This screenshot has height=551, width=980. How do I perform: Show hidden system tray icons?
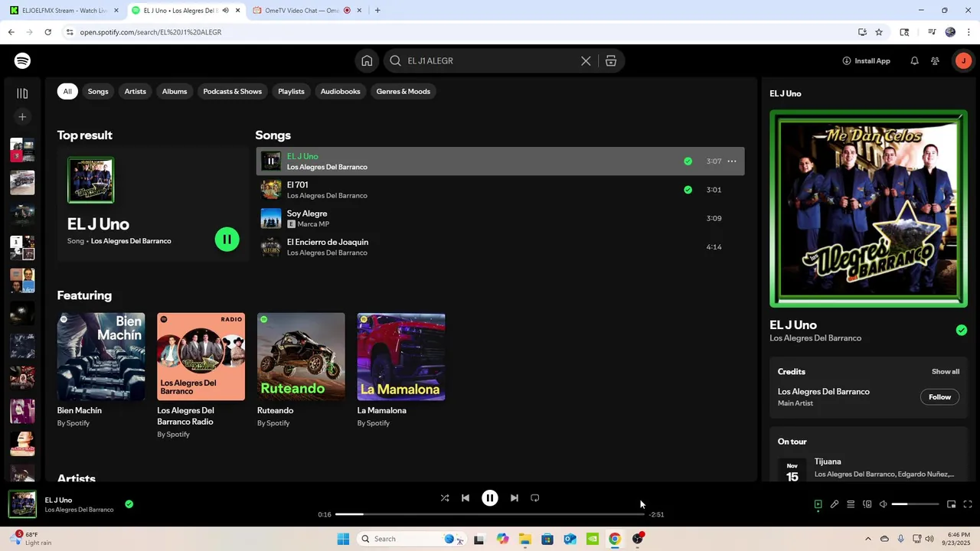[867, 539]
